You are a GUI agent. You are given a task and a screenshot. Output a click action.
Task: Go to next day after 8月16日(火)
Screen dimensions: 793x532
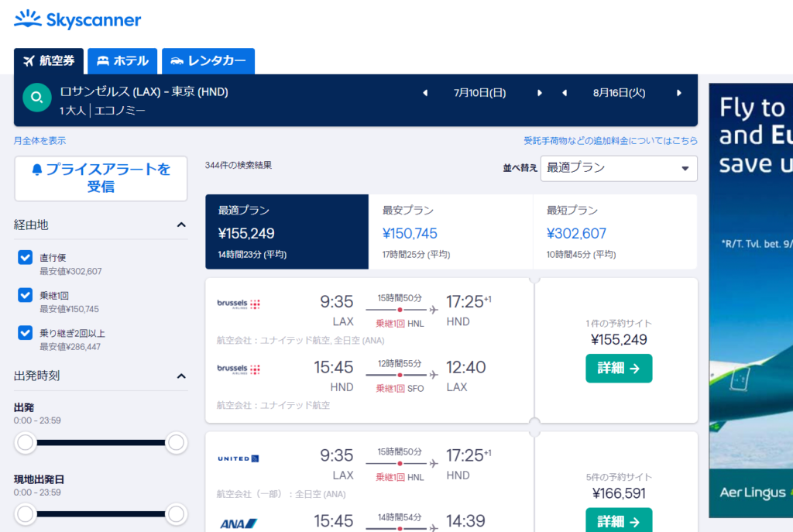coord(679,93)
